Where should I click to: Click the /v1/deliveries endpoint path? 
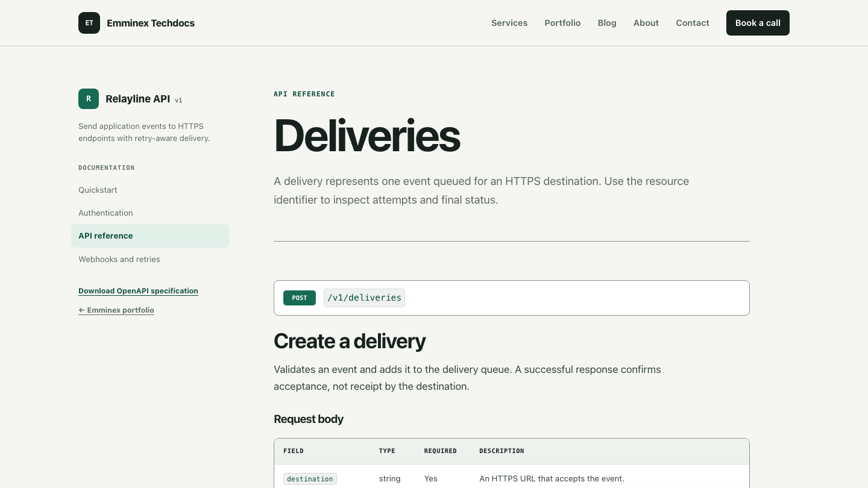[364, 298]
